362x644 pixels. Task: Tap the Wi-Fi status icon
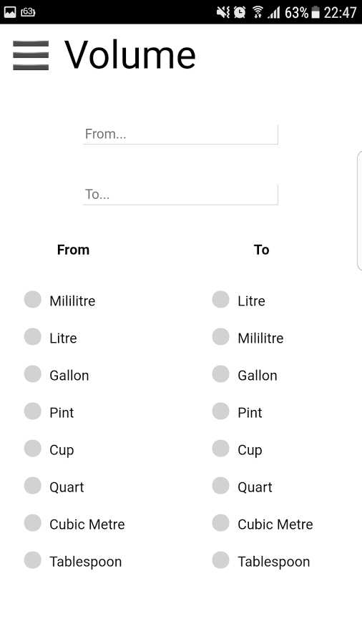tap(258, 12)
